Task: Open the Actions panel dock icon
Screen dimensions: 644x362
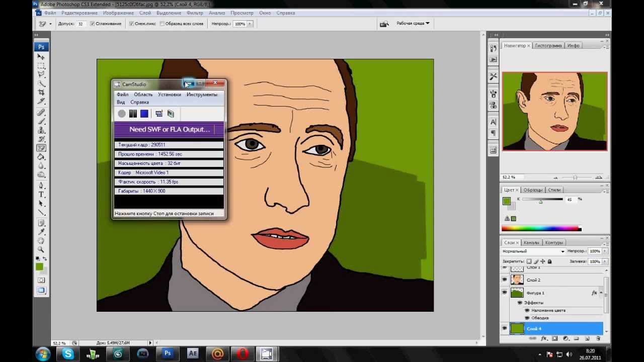Action: [x=493, y=59]
